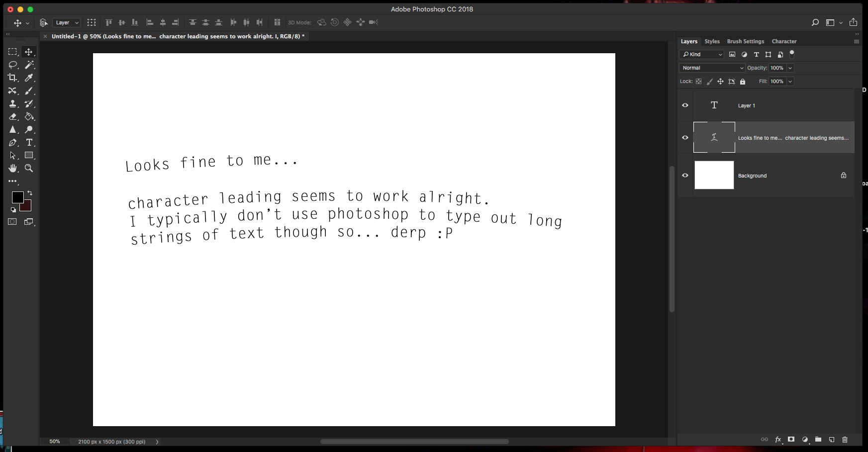Viewport: 868px width, 452px height.
Task: Select the Brush tool
Action: click(29, 90)
